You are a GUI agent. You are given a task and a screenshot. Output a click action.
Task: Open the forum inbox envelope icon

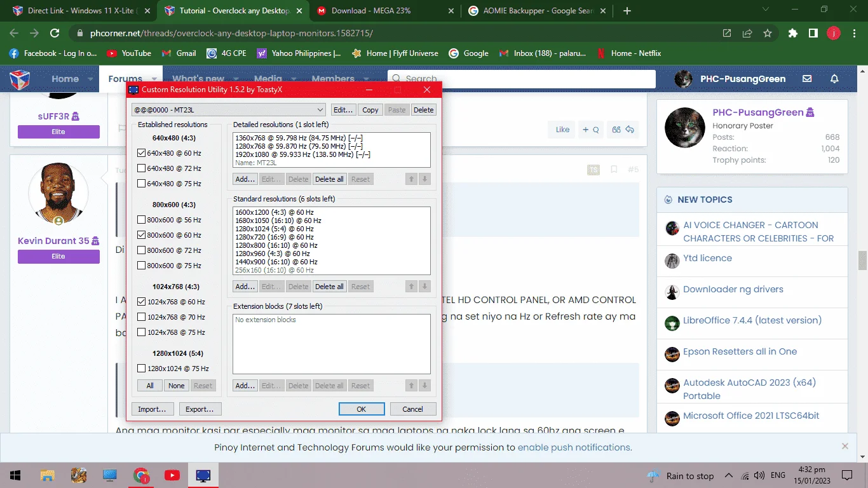[807, 79]
